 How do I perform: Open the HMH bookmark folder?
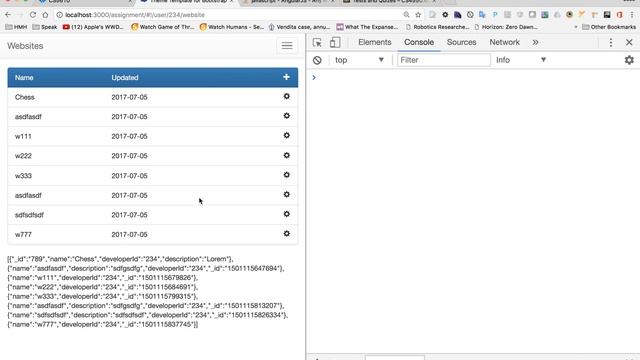pos(16,27)
